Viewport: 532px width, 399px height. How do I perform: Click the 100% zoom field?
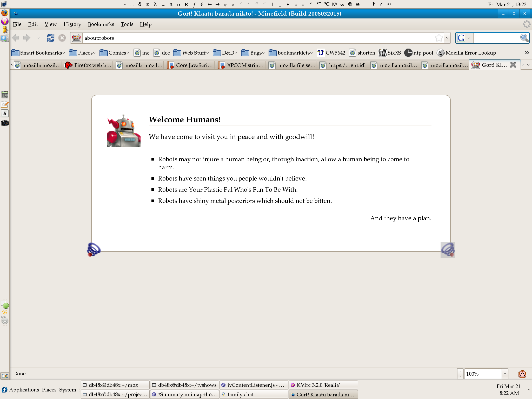pos(483,374)
